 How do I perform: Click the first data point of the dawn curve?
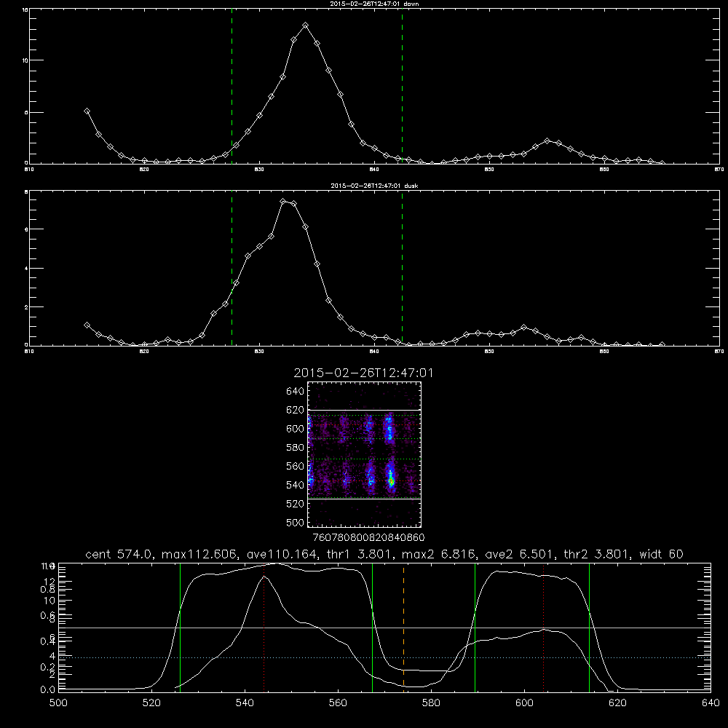[x=87, y=111]
